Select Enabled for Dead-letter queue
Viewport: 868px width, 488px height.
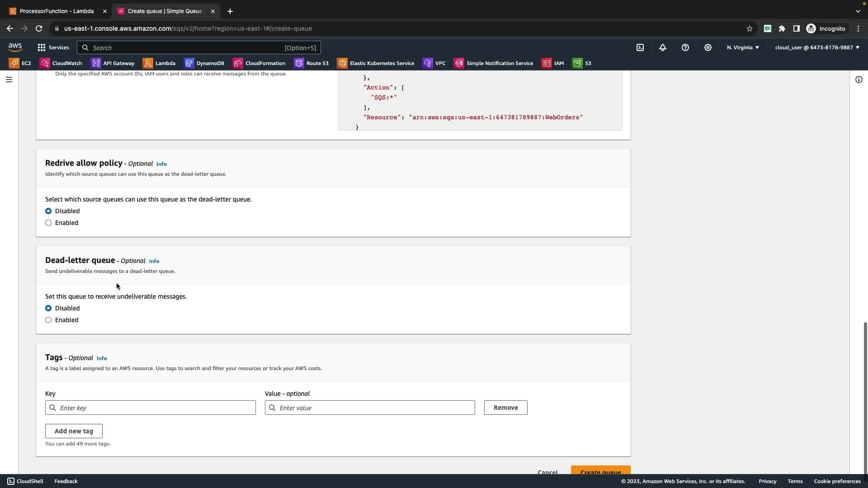[x=48, y=320]
